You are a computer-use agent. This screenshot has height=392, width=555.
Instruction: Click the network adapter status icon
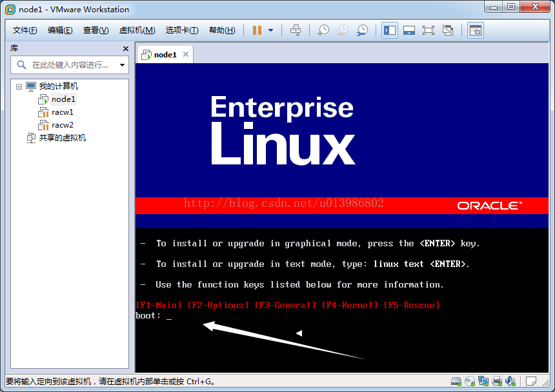[x=483, y=381]
